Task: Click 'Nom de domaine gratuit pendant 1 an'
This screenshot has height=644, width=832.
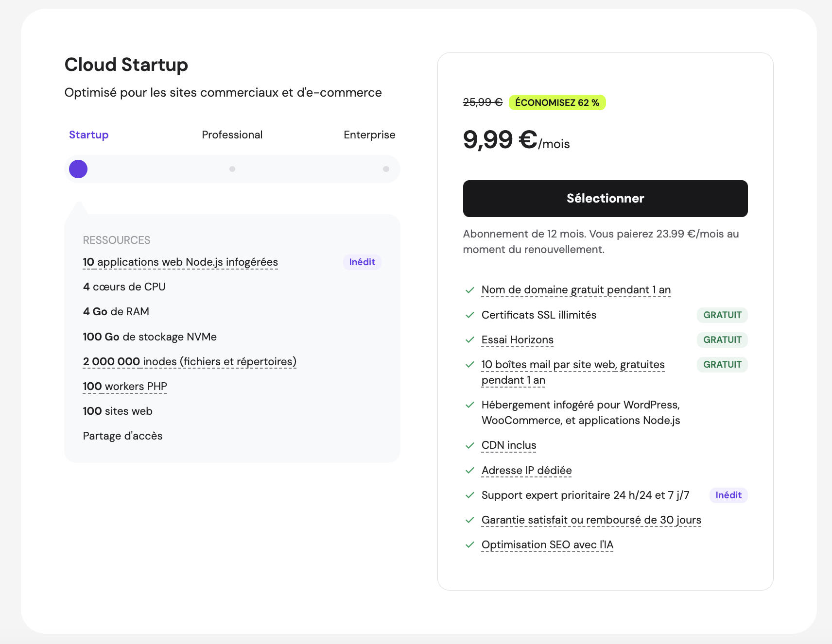Action: point(576,290)
